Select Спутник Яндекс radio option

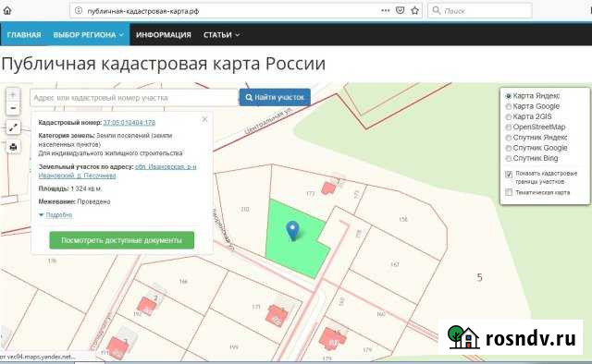point(508,138)
